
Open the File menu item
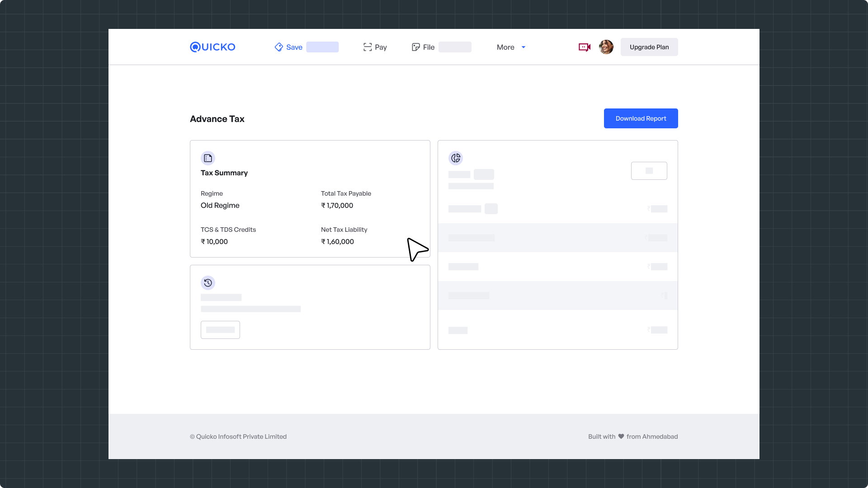click(x=429, y=47)
